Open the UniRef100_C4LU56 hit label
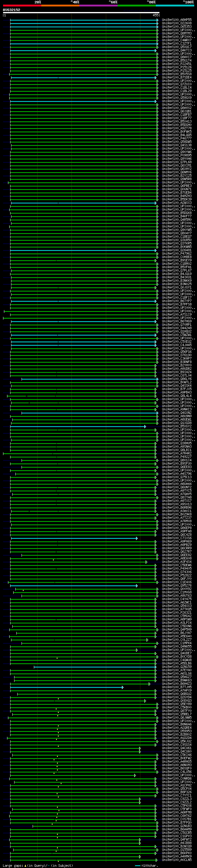 point(177,772)
